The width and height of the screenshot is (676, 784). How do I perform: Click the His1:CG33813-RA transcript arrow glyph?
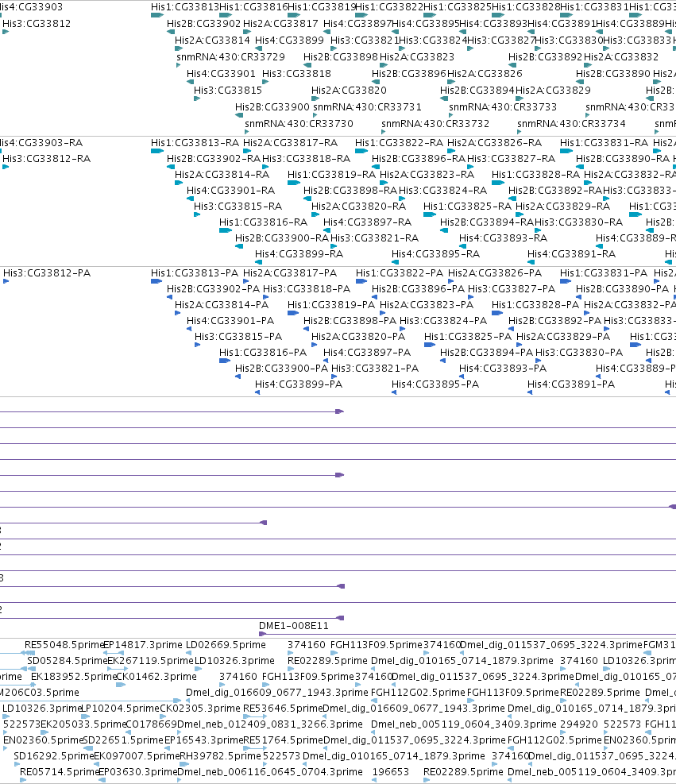(x=157, y=151)
